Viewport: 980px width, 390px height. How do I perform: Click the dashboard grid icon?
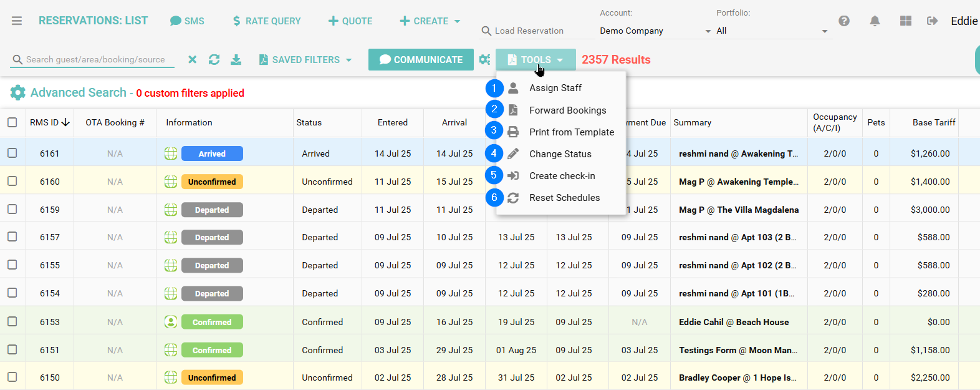click(906, 21)
